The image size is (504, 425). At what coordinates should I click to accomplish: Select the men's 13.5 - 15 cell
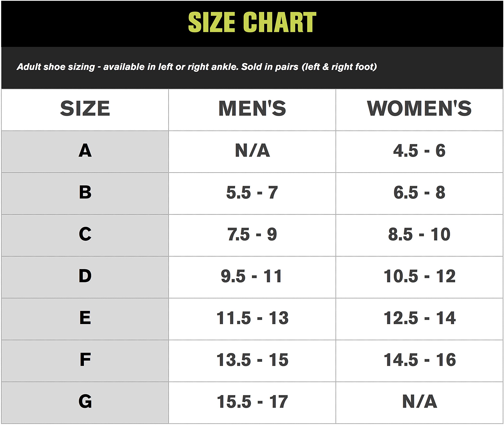(252, 360)
